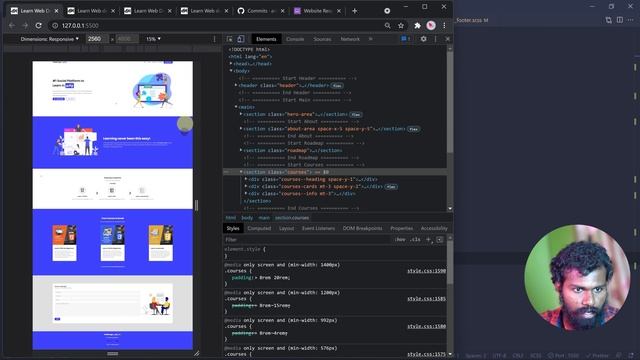Expand the about-area section node
The image size is (640, 360).
[x=241, y=129]
